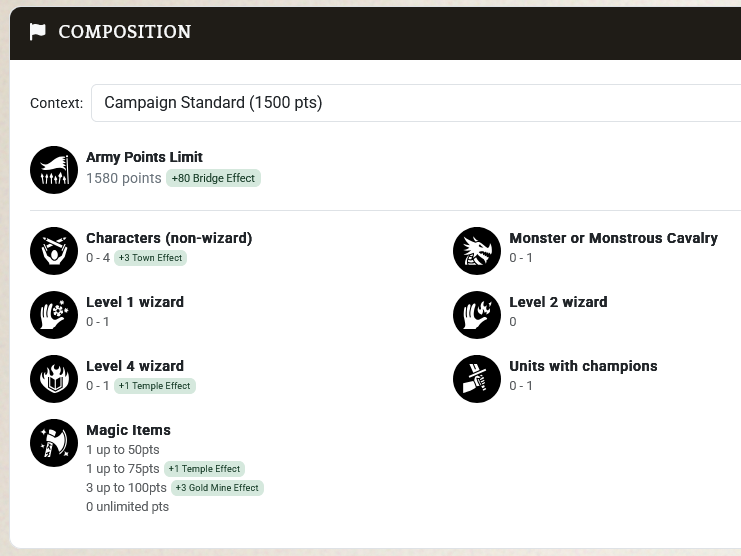
Task: Open the Context dropdown Campaign Standard
Action: (416, 103)
